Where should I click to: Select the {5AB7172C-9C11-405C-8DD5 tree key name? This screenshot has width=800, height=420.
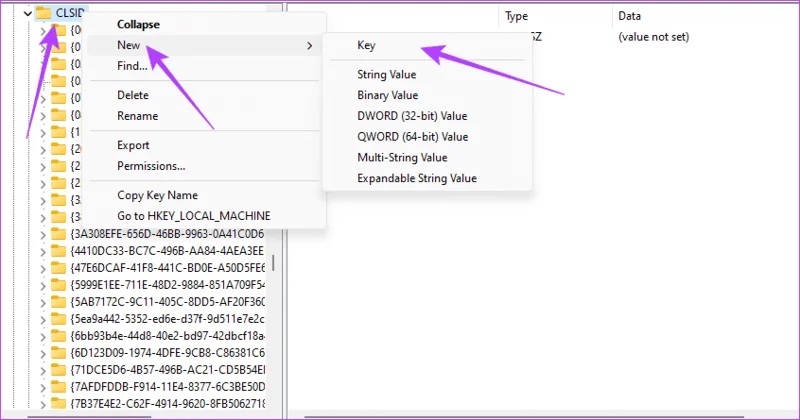click(168, 302)
